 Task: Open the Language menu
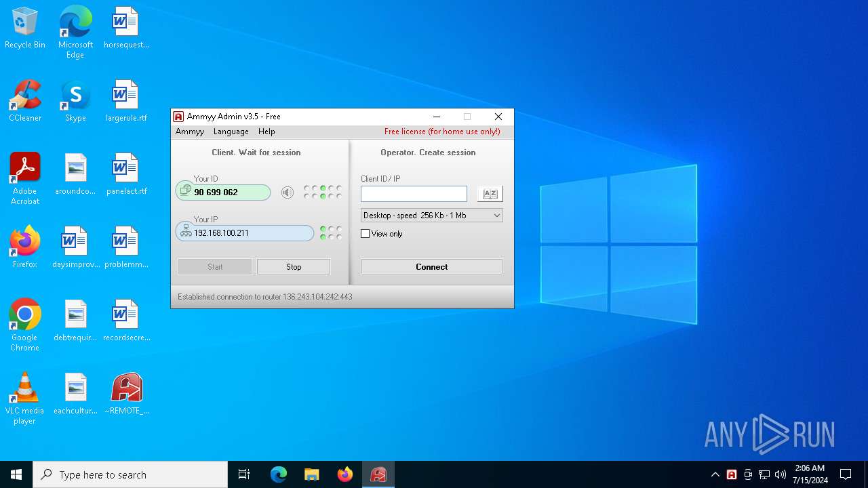pyautogui.click(x=231, y=131)
